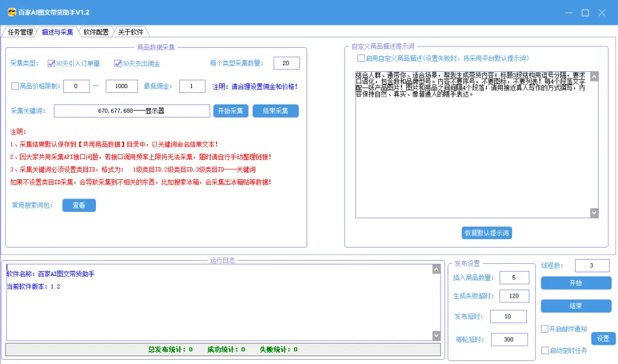This screenshot has width=618, height=364.
Task: Click the 当前软件版本: 1.2 log line
Action: (34, 286)
